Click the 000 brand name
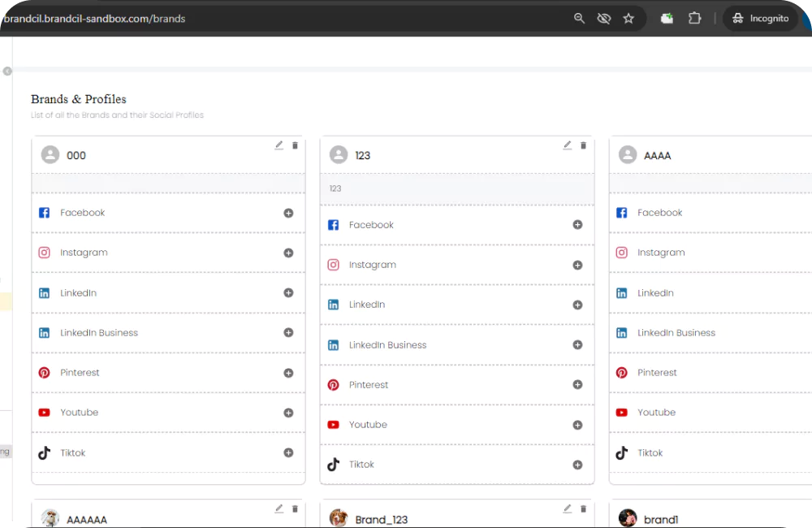812x528 pixels. [76, 155]
